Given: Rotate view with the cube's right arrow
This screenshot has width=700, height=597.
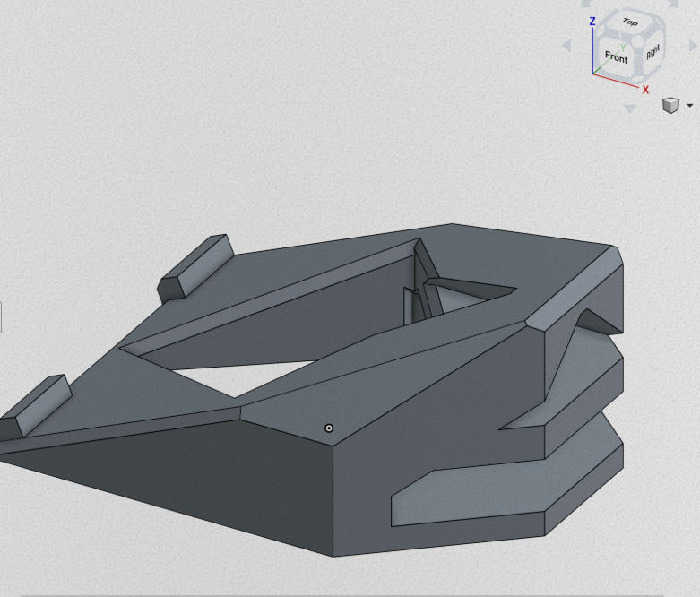Looking at the screenshot, I should [x=693, y=45].
